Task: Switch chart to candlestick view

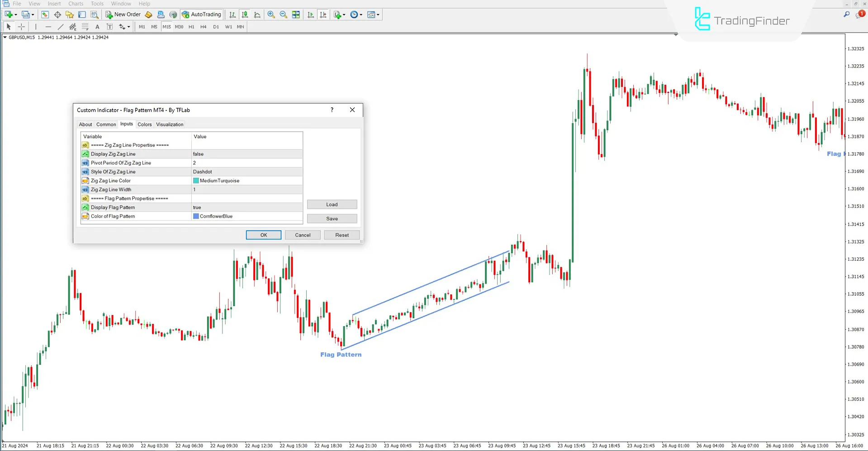Action: [x=244, y=14]
